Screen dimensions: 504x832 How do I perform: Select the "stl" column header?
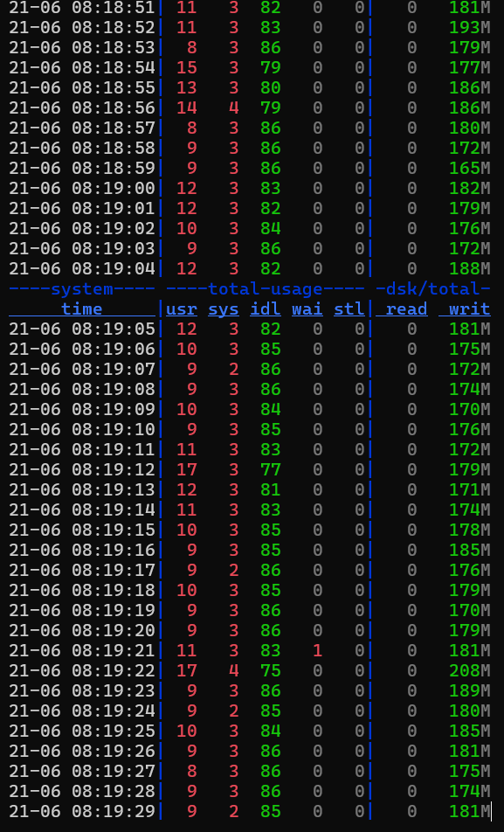point(349,309)
